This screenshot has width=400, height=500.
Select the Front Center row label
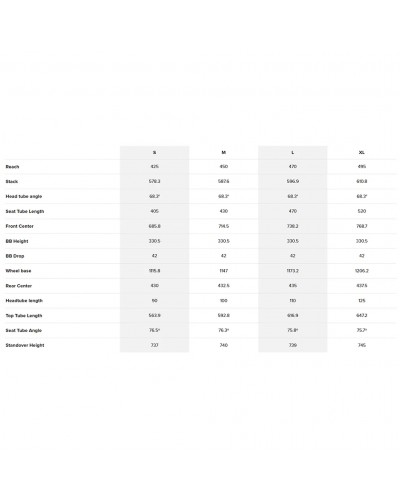20,226
